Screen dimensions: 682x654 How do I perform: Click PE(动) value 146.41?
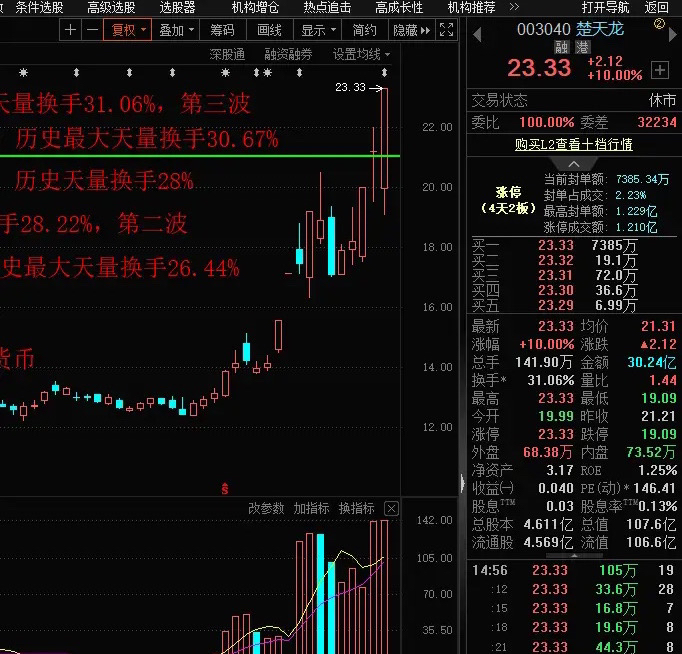point(655,488)
